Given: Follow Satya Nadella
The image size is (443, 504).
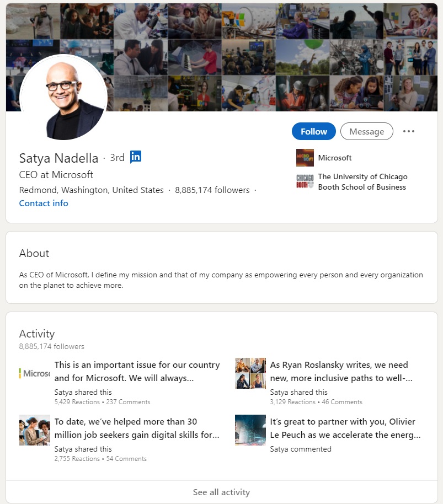Looking at the screenshot, I should tap(314, 131).
